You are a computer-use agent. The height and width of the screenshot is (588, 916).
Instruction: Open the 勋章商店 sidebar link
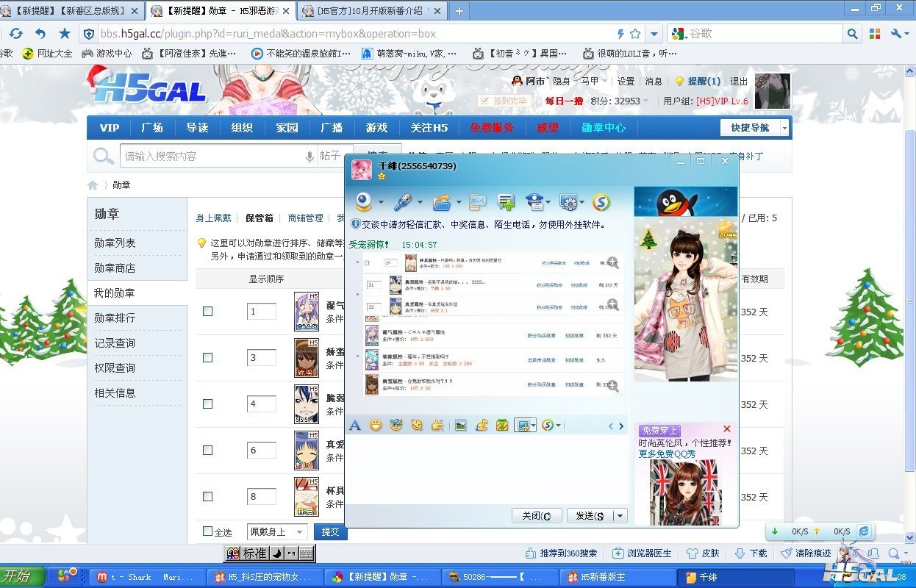(115, 268)
